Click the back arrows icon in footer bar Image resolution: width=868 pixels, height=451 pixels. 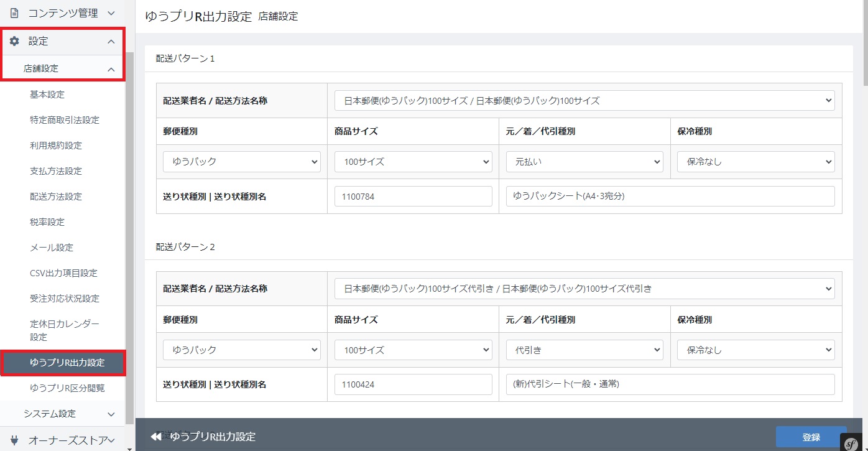156,437
